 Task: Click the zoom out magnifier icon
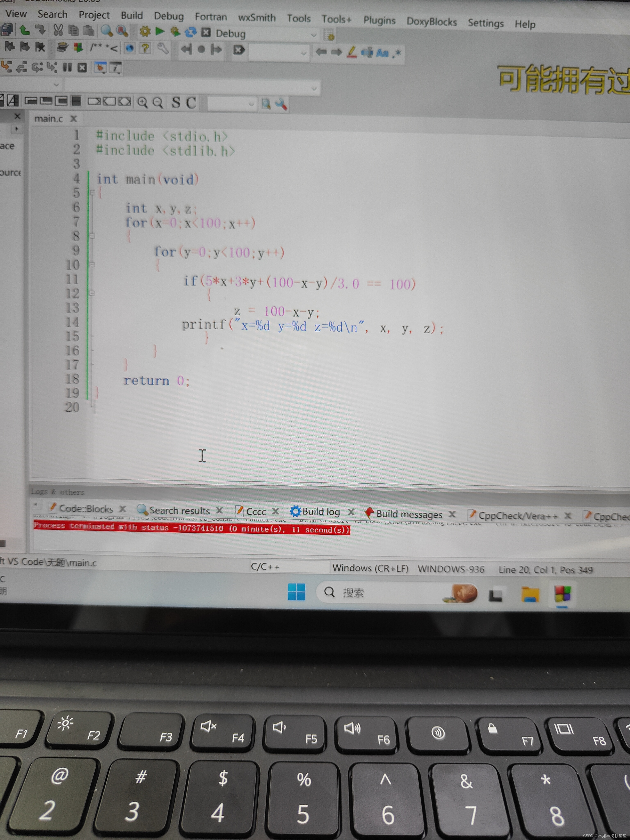(x=157, y=103)
